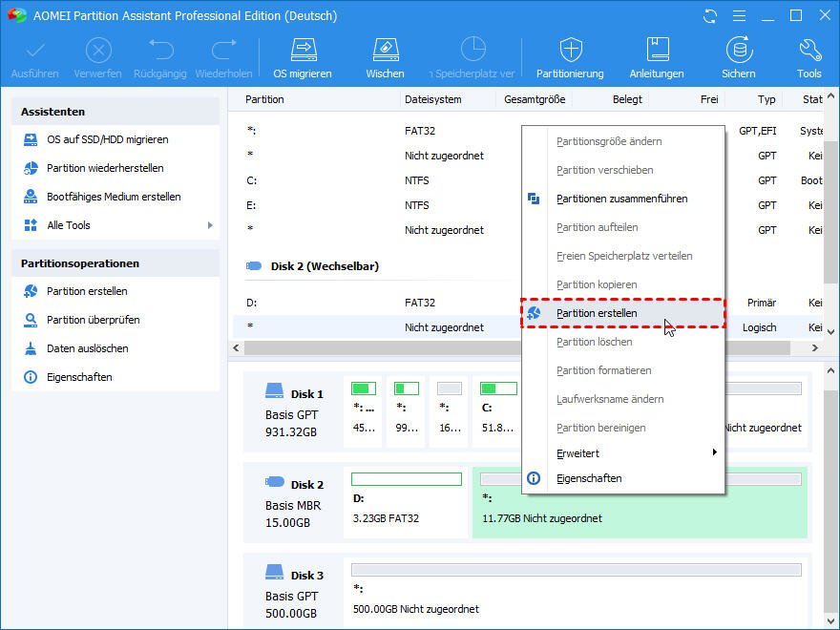Sort by Gesamtgröße column header

[x=535, y=99]
